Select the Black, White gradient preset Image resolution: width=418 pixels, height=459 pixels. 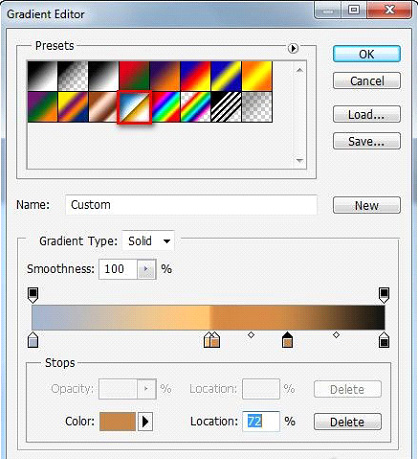coord(104,76)
